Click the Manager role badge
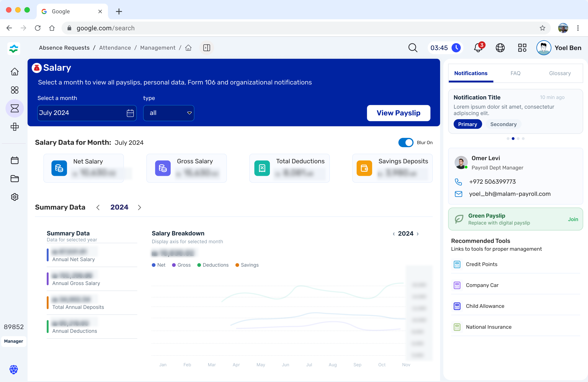Viewport: 588px width, 382px height. [x=14, y=341]
